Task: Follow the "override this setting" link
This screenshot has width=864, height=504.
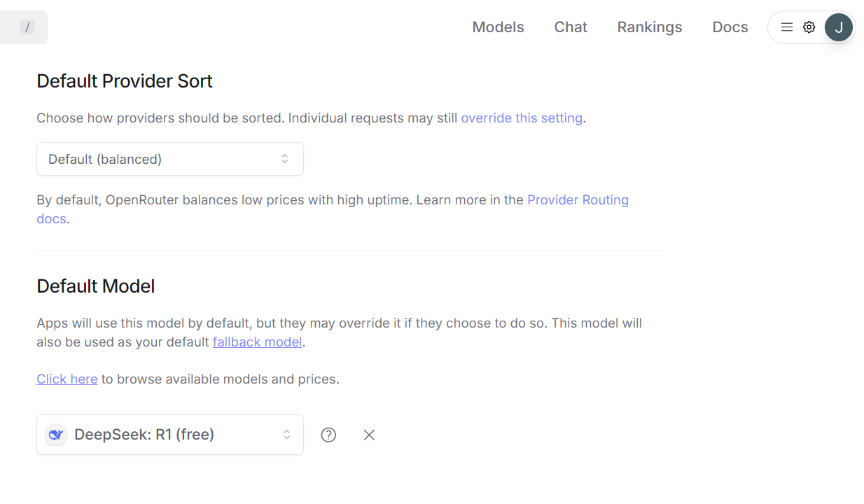Action: 522,118
